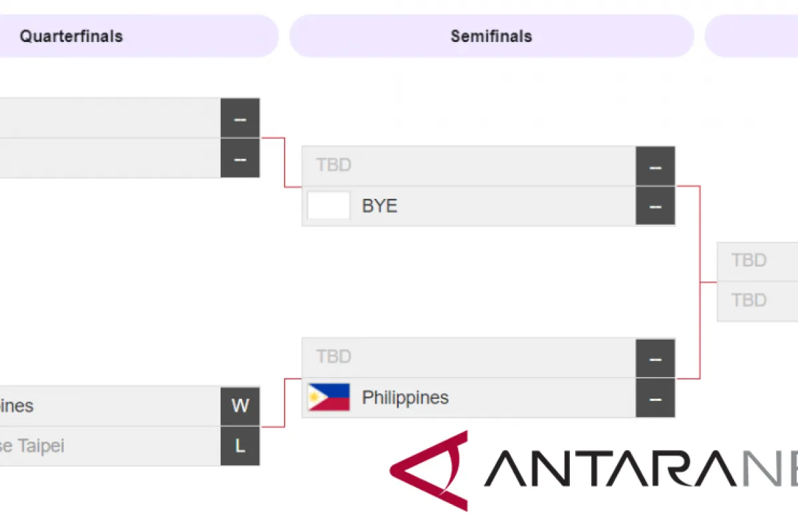The height and width of the screenshot is (532, 798).
Task: Click the score box beside semifinal Philippines
Action: pyautogui.click(x=655, y=398)
